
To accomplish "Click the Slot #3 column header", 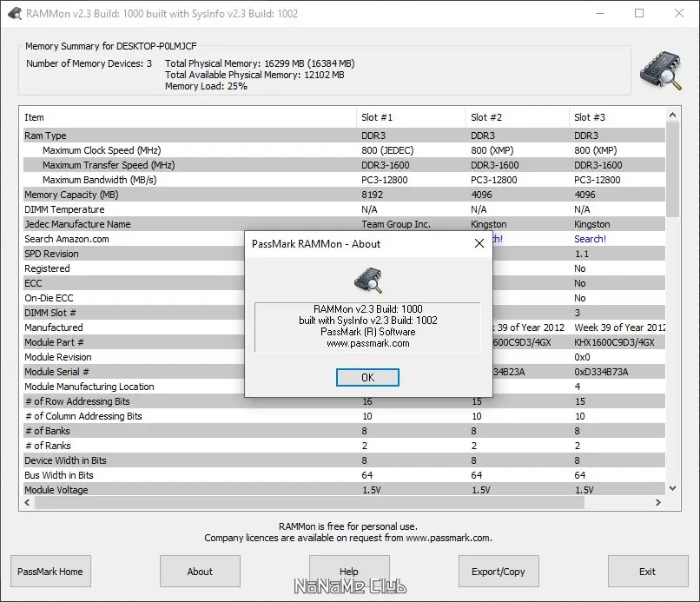I will point(617,117).
